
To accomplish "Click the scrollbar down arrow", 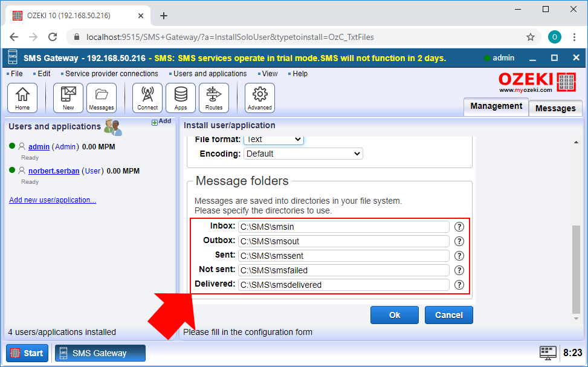I will [576, 319].
